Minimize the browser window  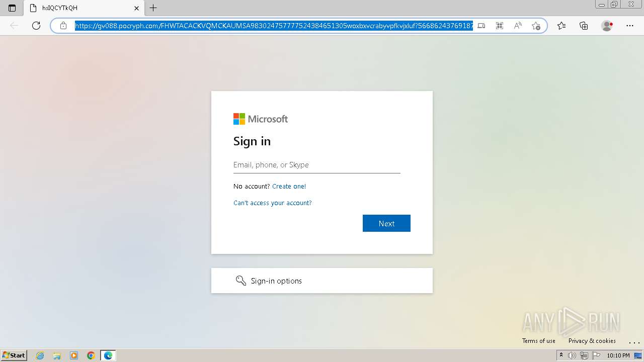[601, 4]
